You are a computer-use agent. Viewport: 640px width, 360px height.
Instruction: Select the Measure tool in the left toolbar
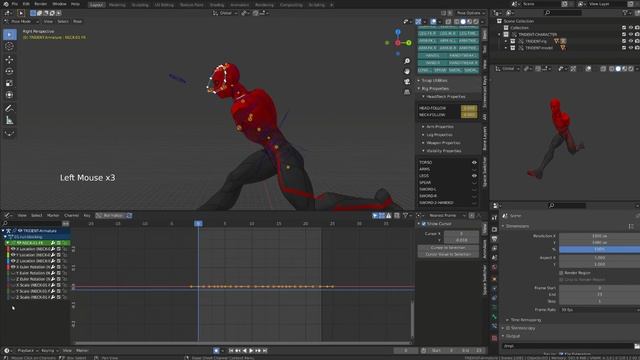9,120
